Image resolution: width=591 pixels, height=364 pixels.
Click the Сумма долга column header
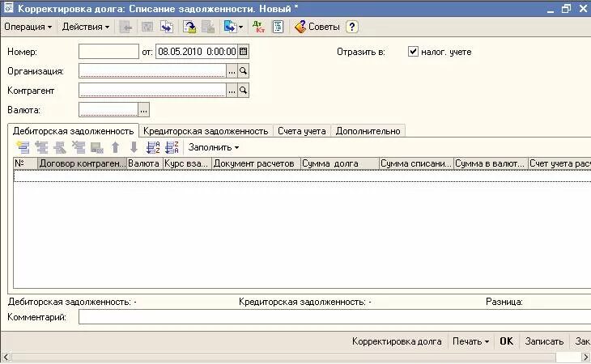point(339,163)
